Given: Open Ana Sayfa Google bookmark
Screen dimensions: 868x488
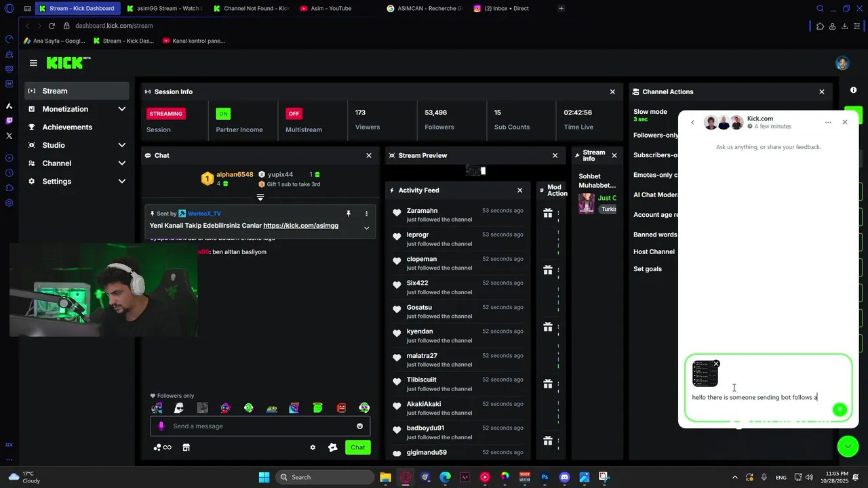Looking at the screenshot, I should [x=54, y=41].
